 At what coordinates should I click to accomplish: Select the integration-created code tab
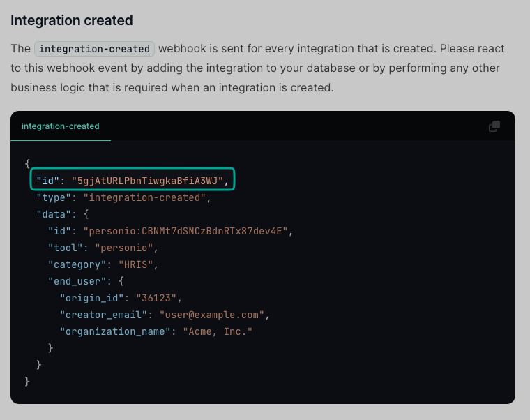pyautogui.click(x=61, y=126)
